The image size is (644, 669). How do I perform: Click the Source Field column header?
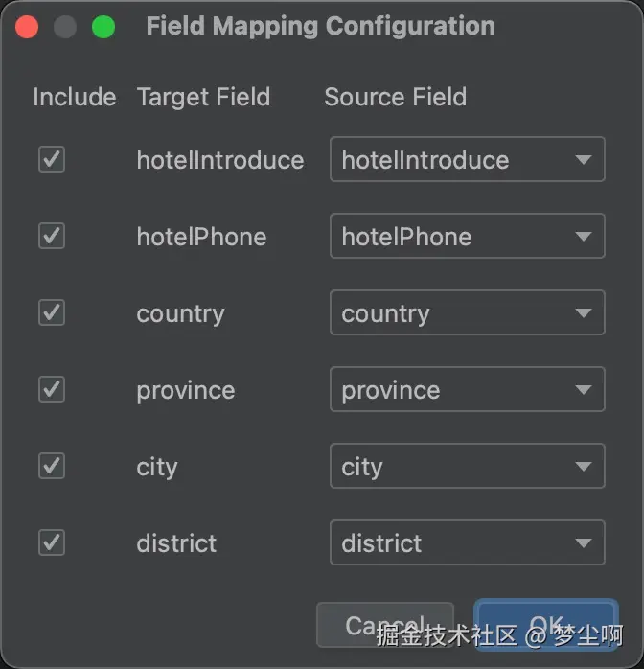395,97
